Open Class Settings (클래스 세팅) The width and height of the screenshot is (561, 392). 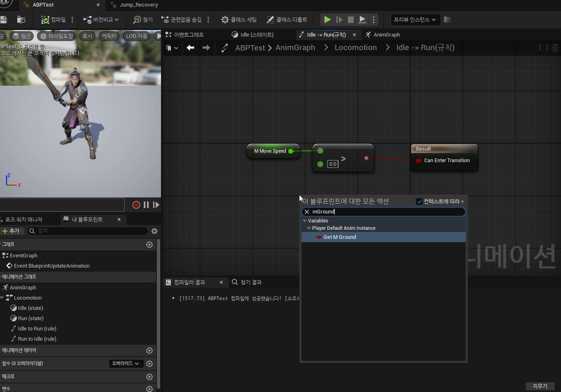[x=239, y=20]
